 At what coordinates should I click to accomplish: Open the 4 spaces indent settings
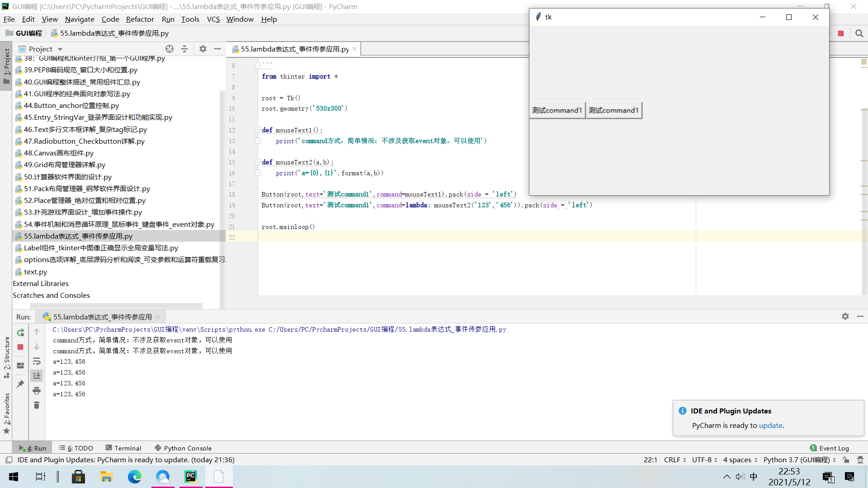(x=740, y=460)
